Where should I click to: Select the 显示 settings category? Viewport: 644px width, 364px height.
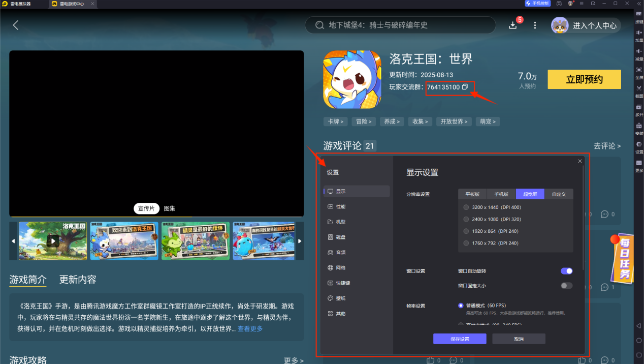coord(357,191)
